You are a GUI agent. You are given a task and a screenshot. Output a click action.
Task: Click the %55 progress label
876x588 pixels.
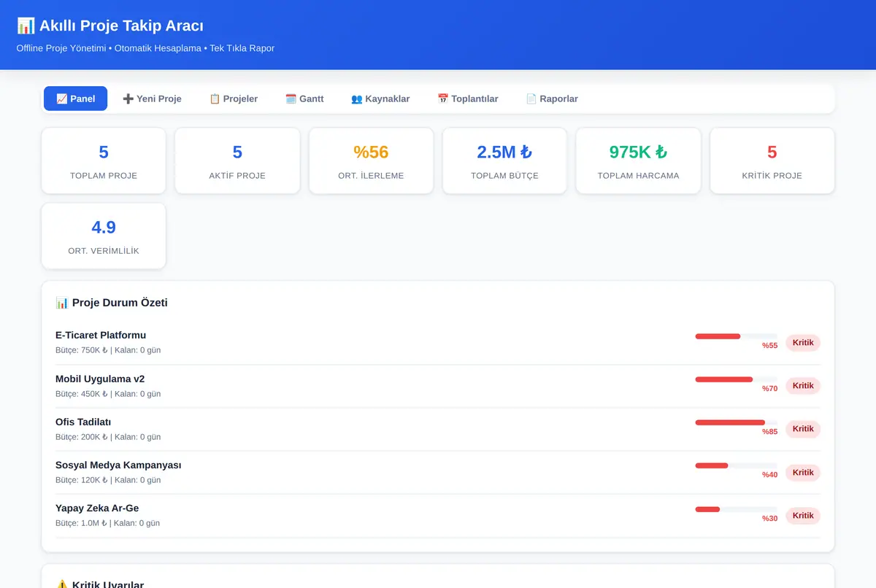coord(770,346)
